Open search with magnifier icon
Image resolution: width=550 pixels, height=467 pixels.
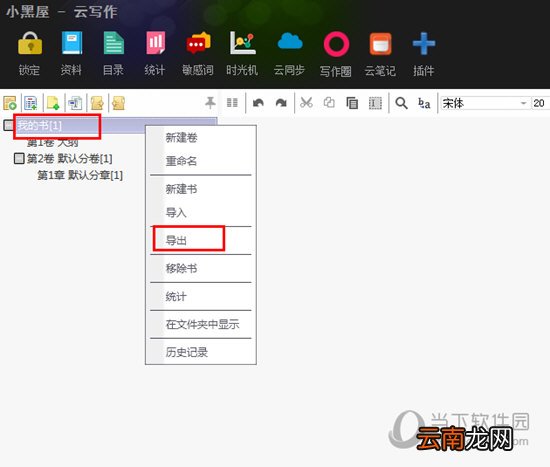point(401,103)
